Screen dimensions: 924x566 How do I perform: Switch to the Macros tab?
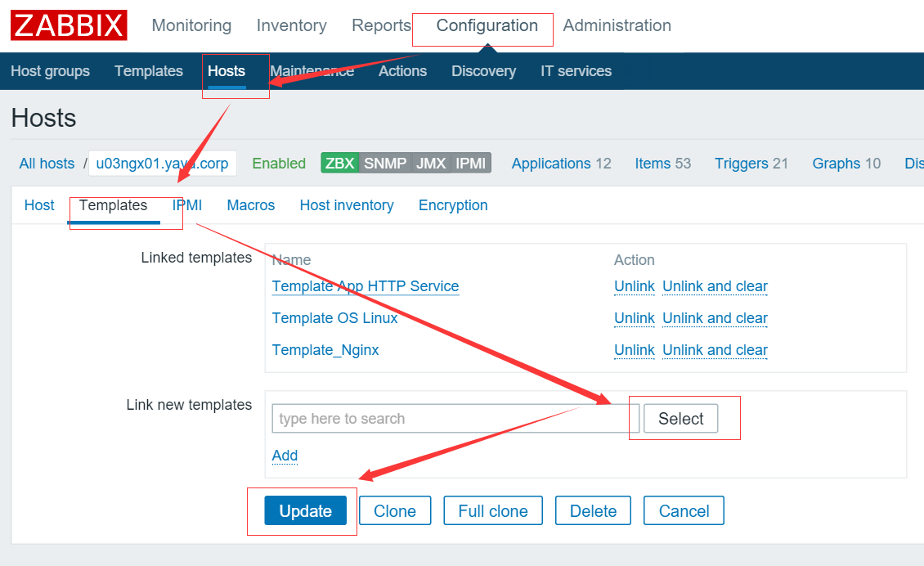point(250,205)
